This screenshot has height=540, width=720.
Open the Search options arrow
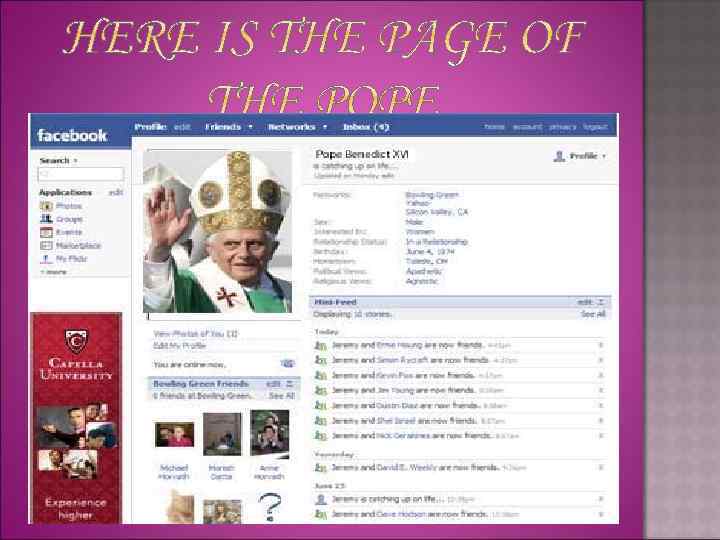76,161
